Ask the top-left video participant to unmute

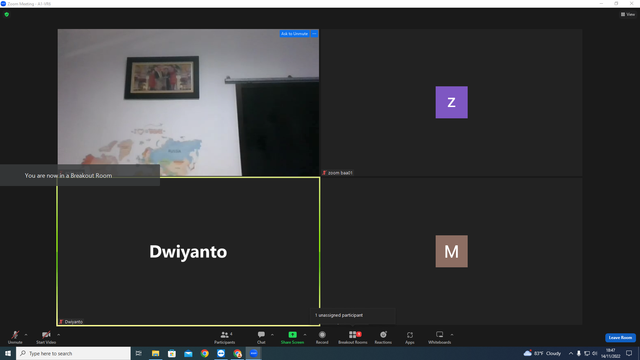(294, 34)
